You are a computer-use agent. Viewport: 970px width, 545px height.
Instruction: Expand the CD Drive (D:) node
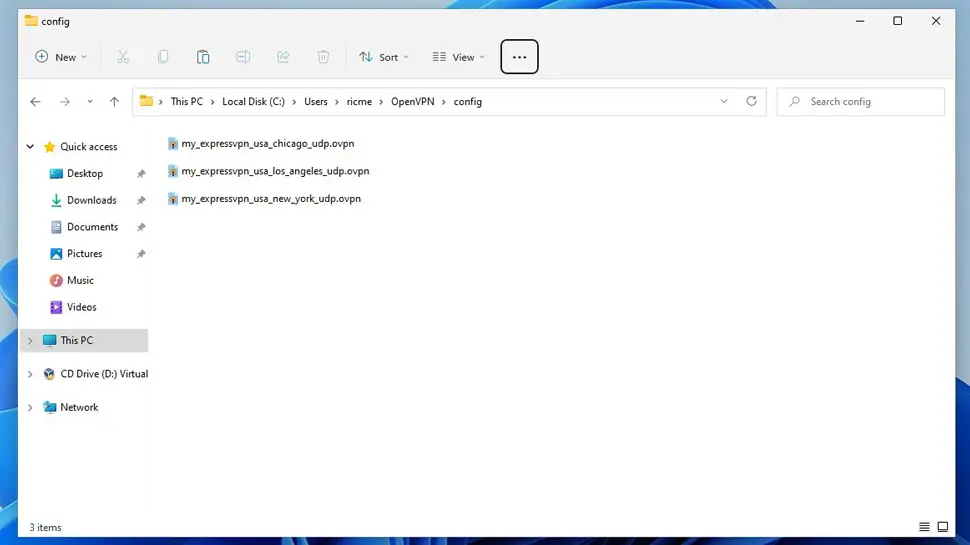[30, 374]
